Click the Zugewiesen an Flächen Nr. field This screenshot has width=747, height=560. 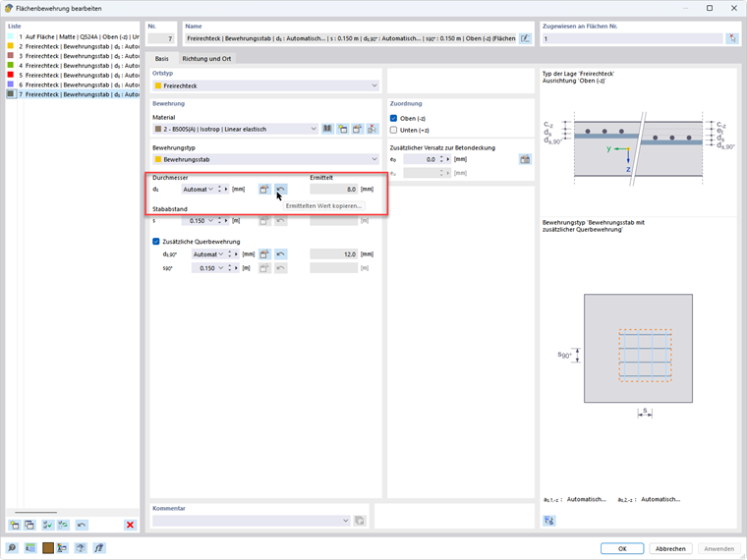633,38
